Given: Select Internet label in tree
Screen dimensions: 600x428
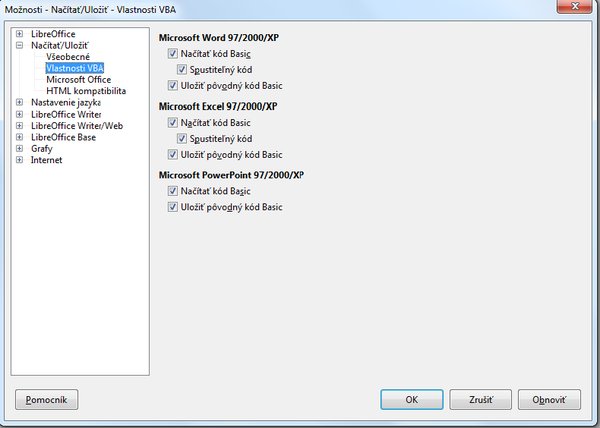Looking at the screenshot, I should tap(47, 160).
